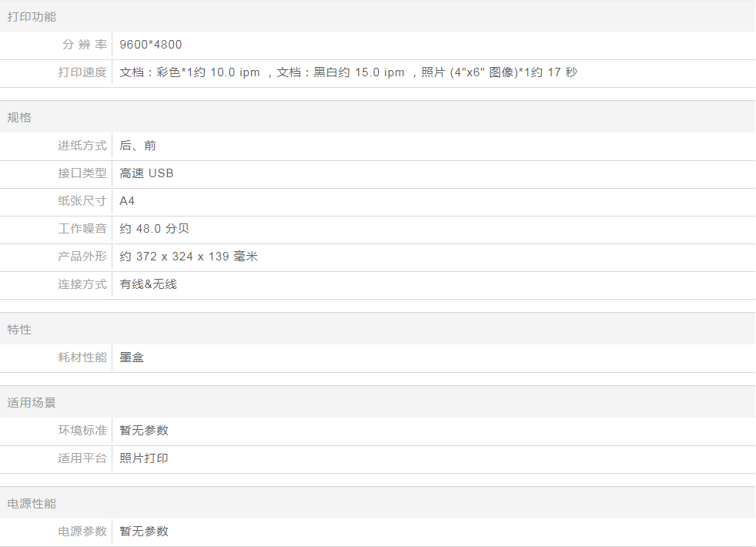Click the 有线&无线 connection value

148,284
